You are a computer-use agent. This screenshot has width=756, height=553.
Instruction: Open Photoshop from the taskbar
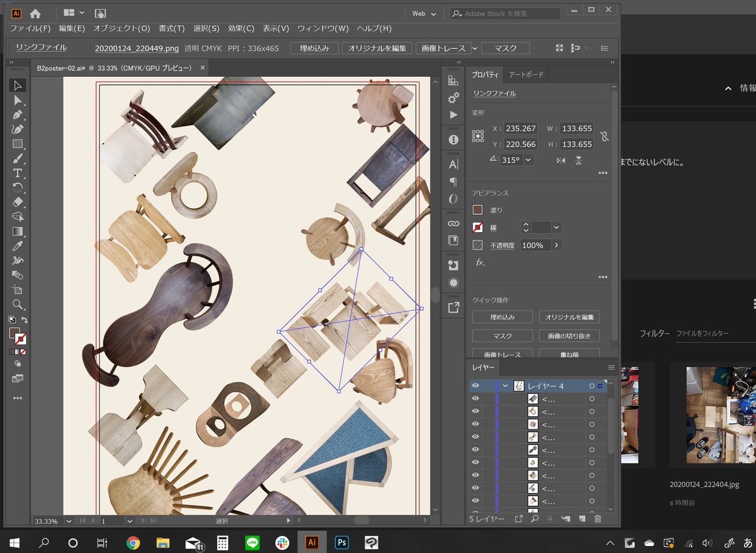[x=343, y=542]
